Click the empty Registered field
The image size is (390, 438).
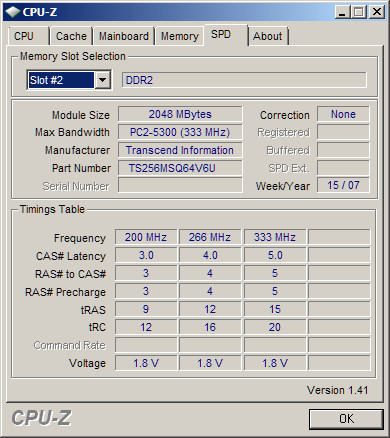(x=343, y=132)
